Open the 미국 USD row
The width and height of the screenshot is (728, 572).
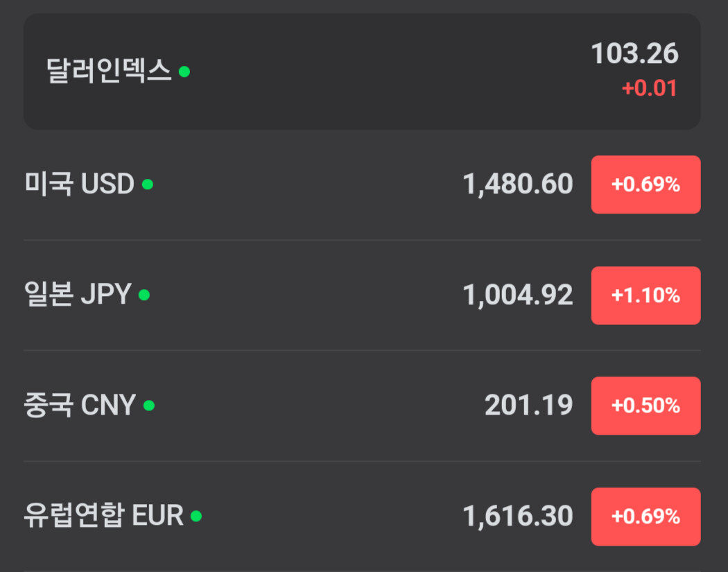click(79, 184)
